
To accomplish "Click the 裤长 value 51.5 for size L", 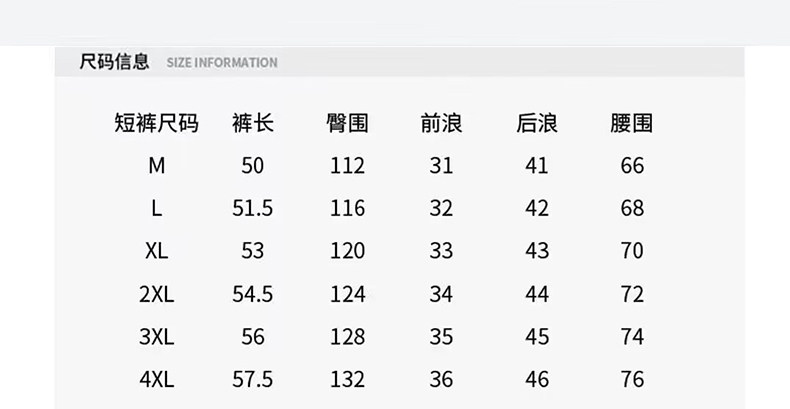I will click(x=252, y=209).
